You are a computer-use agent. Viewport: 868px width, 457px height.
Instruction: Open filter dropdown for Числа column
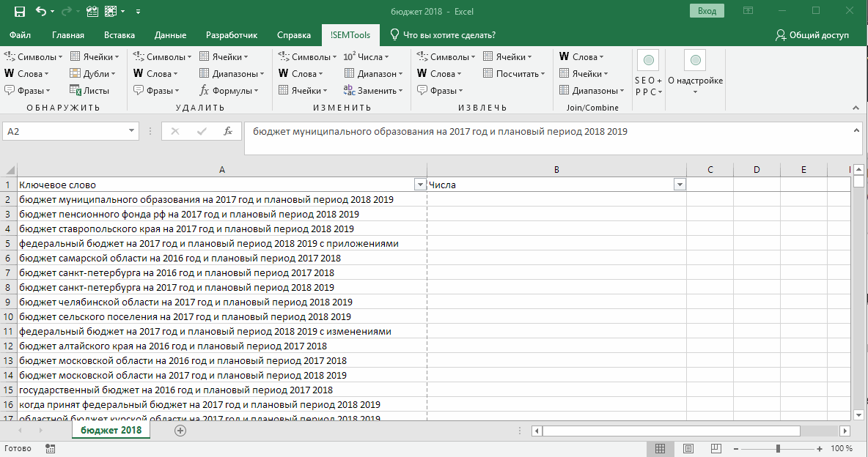coord(680,185)
